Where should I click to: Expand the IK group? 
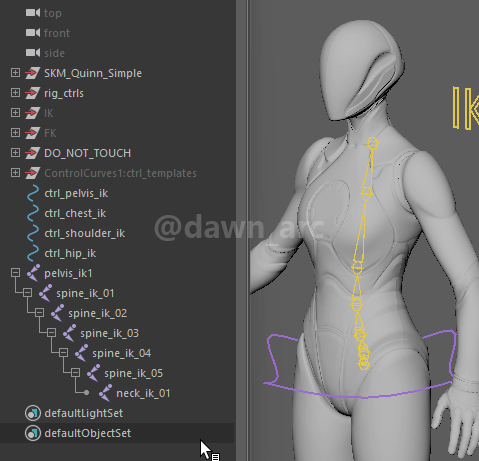15,113
